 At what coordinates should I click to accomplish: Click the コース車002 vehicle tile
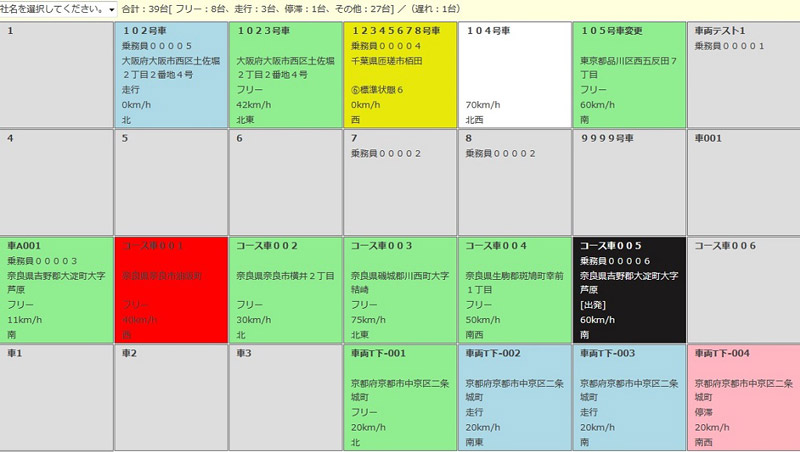tap(286, 290)
